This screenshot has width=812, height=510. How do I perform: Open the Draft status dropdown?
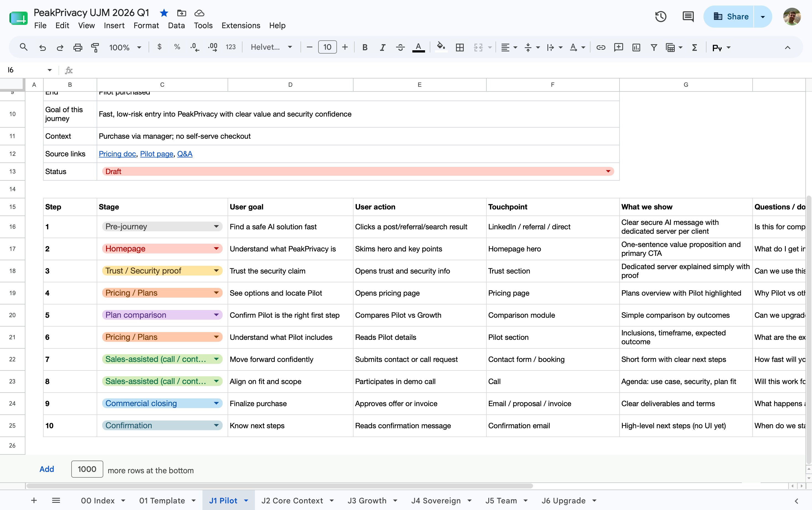click(358, 171)
